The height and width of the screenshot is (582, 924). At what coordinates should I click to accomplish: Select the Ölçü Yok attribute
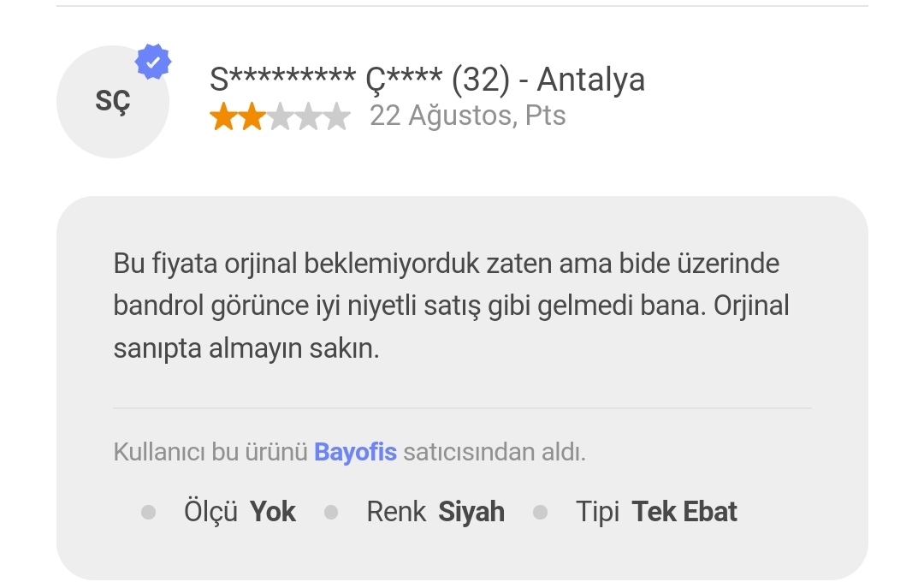tap(240, 512)
